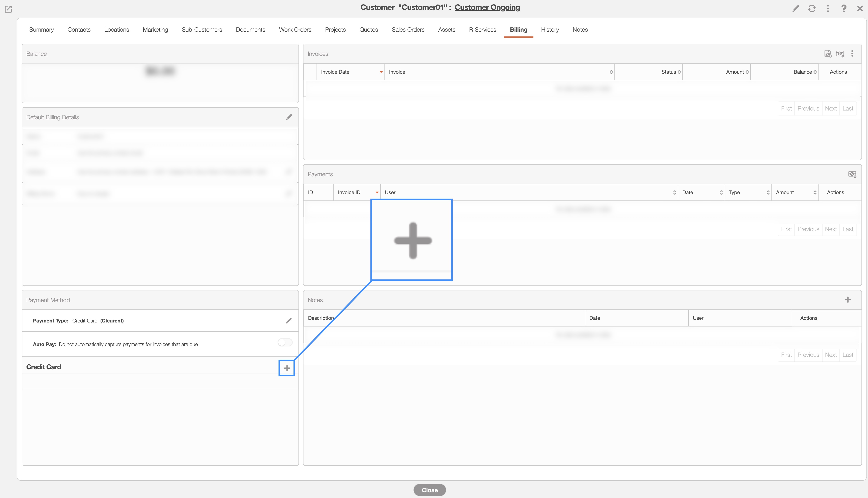Refresh the customer record
The width and height of the screenshot is (868, 498).
point(812,9)
